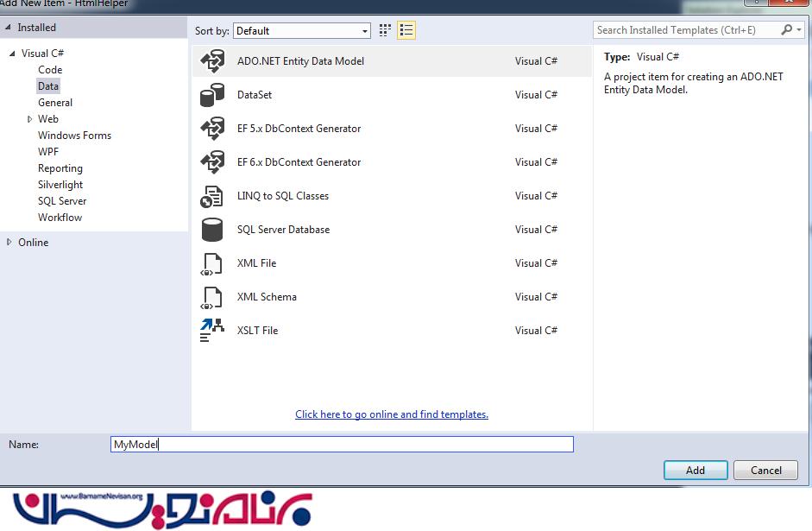Select the Windows Forms category
This screenshot has width=812, height=531.
pos(74,136)
